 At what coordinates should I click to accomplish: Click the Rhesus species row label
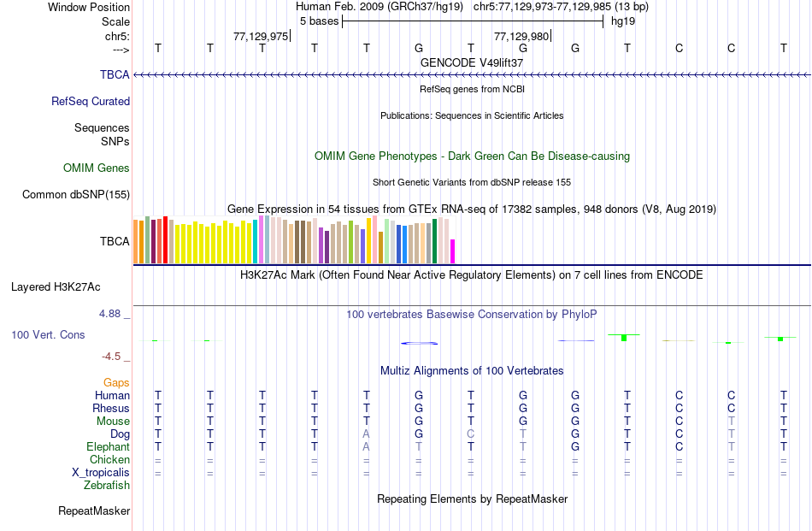[x=111, y=408]
